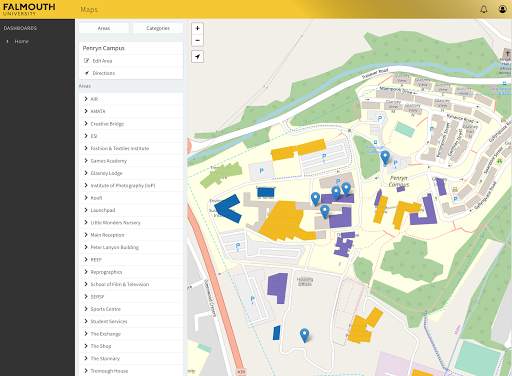Expand Fashion & Textiles Institute chevron
512x376 pixels.
[86, 148]
